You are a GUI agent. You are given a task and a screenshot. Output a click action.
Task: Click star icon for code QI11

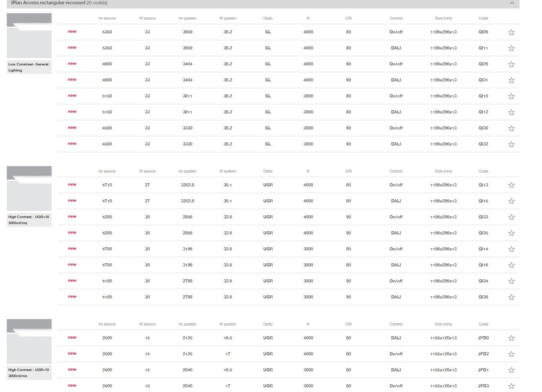(x=511, y=48)
